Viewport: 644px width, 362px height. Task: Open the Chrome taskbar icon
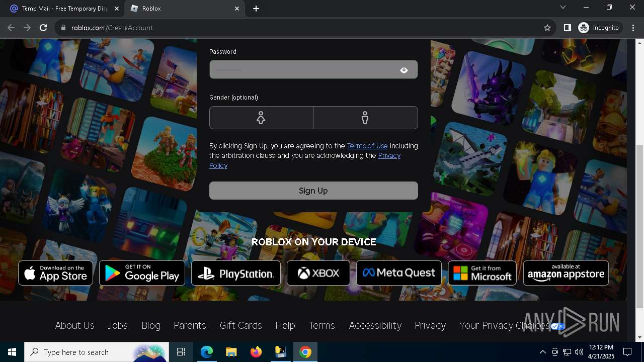point(305,352)
